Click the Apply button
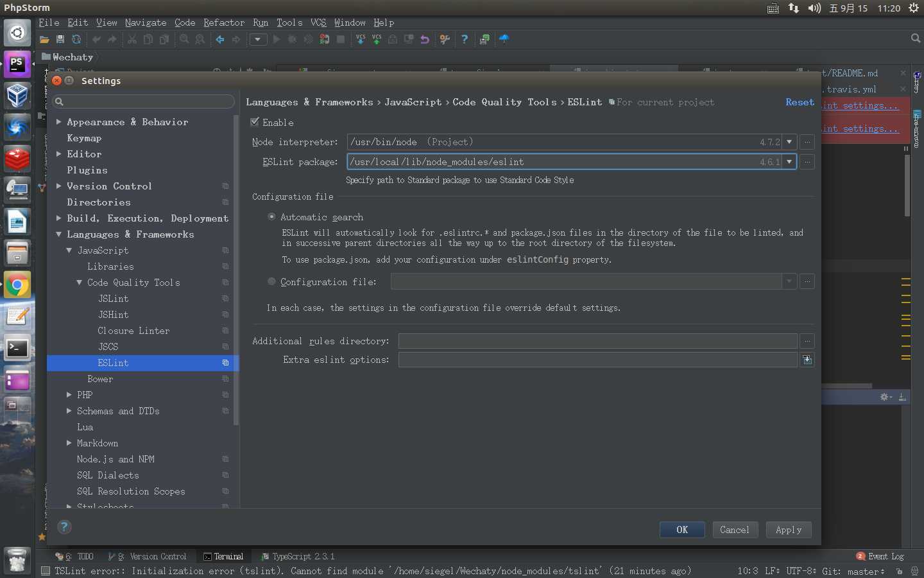The width and height of the screenshot is (924, 578). tap(789, 530)
